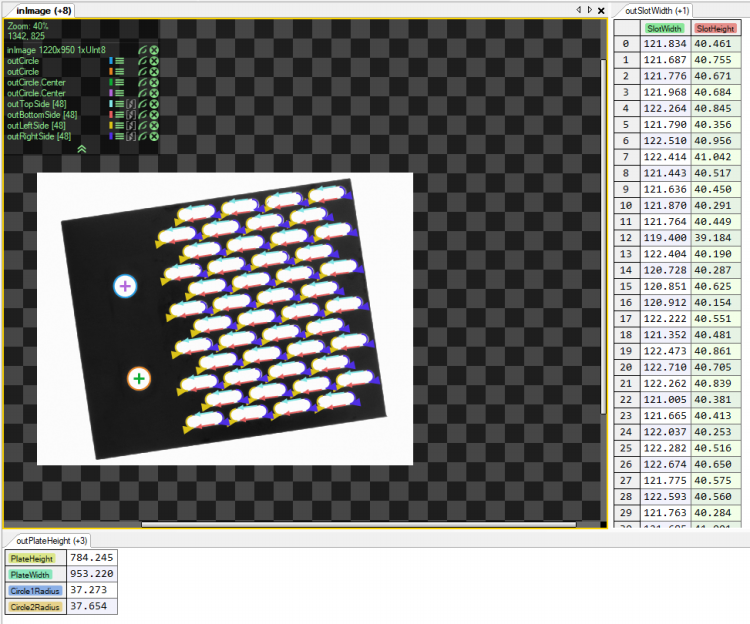The image size is (750, 624).
Task: Click the horizontal scrollbar under the image
Action: tap(300, 523)
